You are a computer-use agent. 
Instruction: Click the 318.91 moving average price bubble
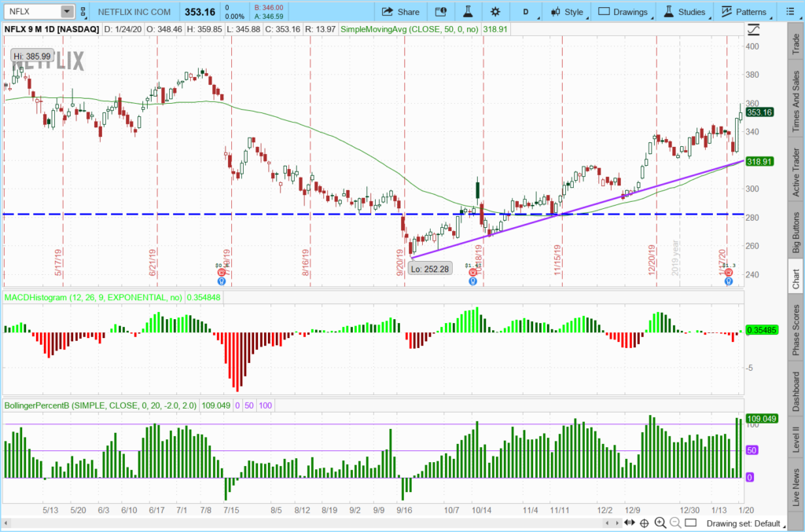pyautogui.click(x=759, y=162)
